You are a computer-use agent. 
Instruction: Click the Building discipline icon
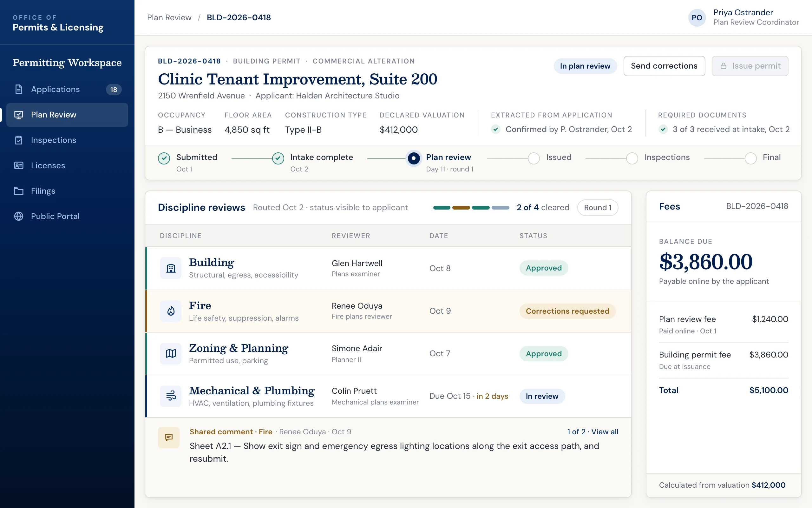(x=171, y=268)
